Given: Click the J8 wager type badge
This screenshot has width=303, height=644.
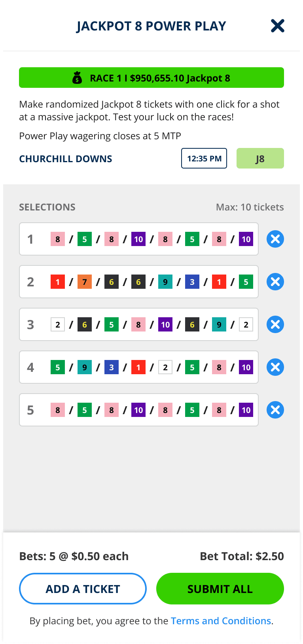Looking at the screenshot, I should pyautogui.click(x=260, y=158).
